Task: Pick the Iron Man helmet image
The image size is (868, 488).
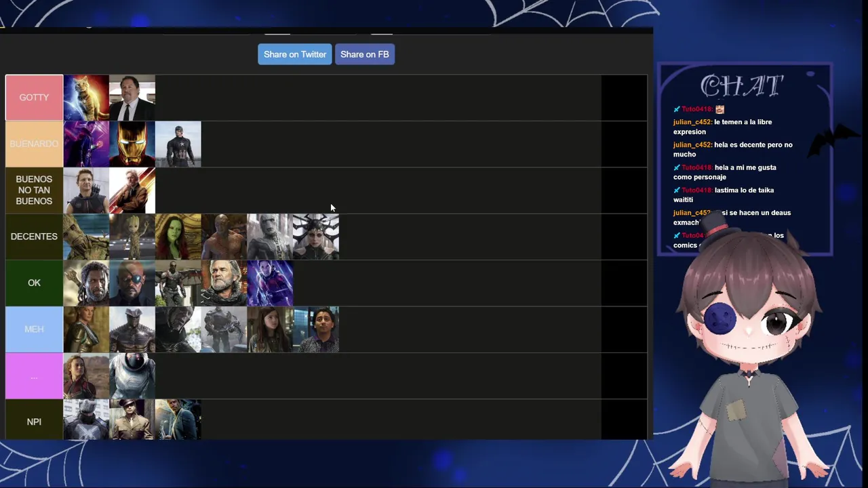Action: tap(132, 144)
